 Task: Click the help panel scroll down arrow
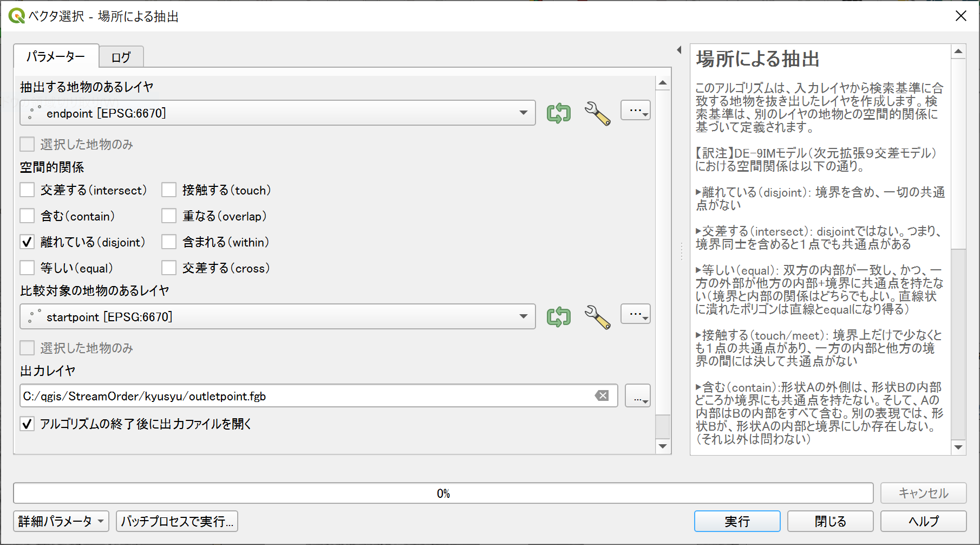pos(958,447)
